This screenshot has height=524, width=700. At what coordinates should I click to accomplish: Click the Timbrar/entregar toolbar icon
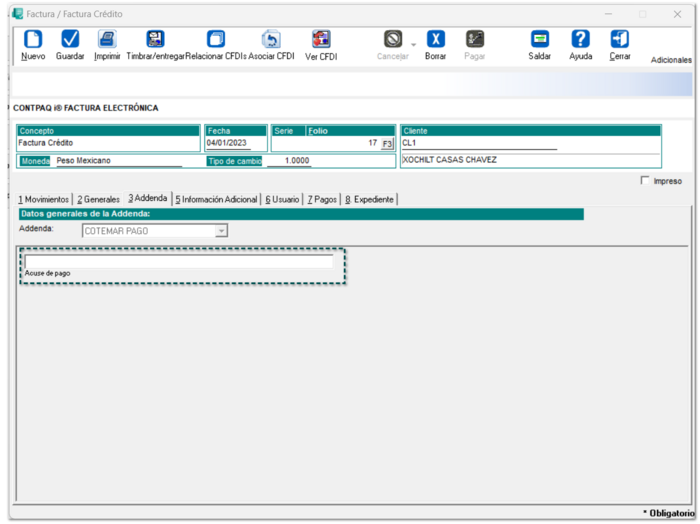coord(155,40)
